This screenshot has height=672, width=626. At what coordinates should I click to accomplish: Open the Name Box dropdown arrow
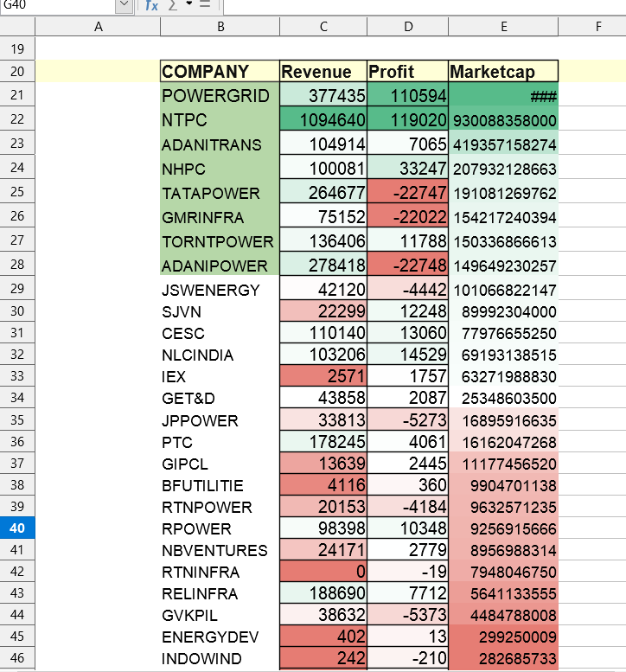coord(125,4)
